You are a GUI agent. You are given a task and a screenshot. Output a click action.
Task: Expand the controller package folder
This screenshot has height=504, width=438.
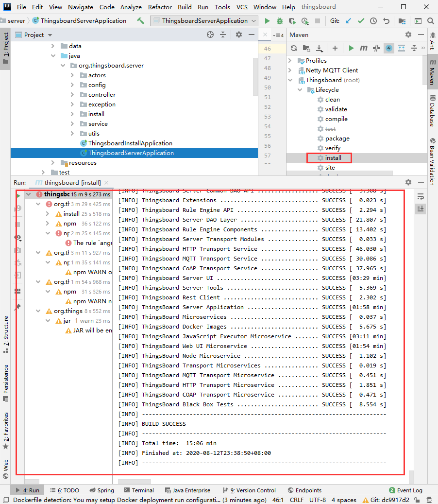[72, 95]
